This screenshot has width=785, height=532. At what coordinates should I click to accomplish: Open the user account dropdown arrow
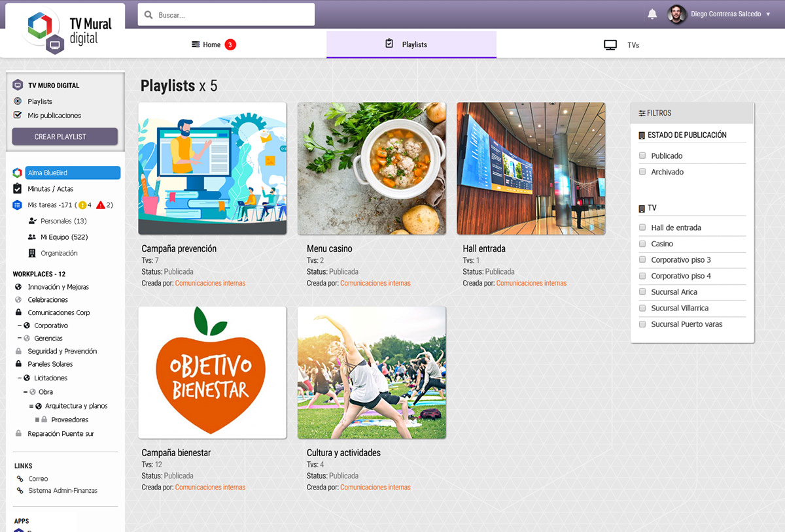coord(768,14)
